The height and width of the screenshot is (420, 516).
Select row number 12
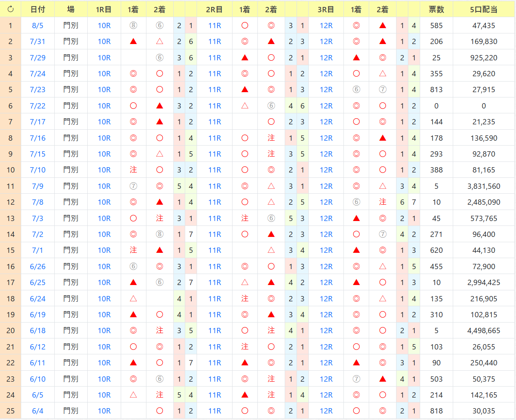(x=11, y=202)
